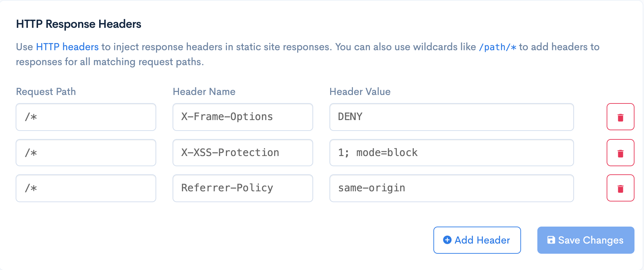
Task: Focus the Request Path field for X-XSS-Protection
Action: pyautogui.click(x=86, y=153)
